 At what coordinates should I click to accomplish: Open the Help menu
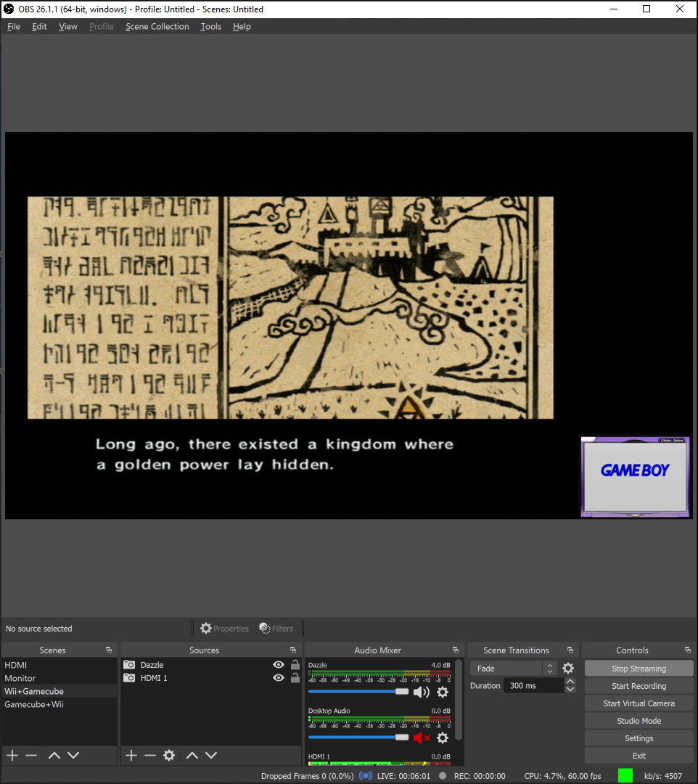(242, 27)
